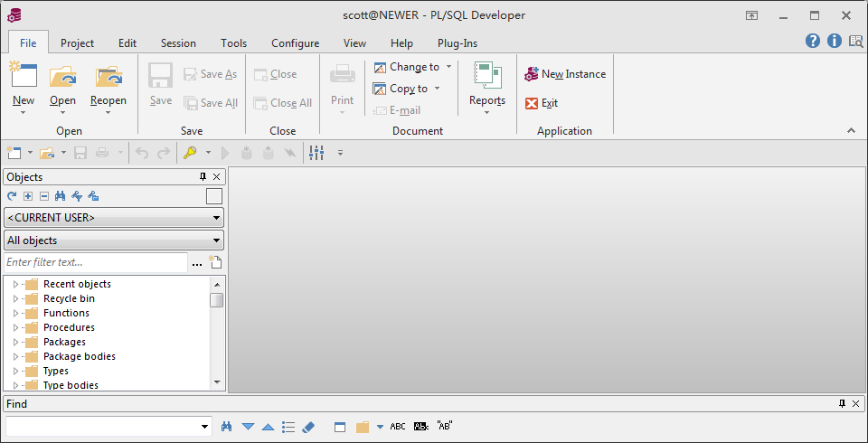The width and height of the screenshot is (868, 443).
Task: Click the ellipsis button next to filter
Action: pos(197,264)
